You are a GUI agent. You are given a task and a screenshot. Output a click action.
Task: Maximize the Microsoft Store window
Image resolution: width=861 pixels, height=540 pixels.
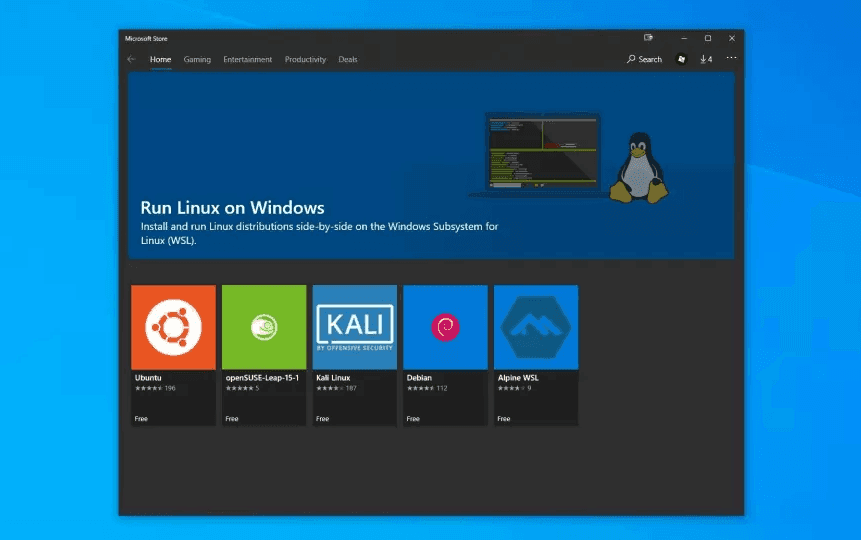(708, 38)
